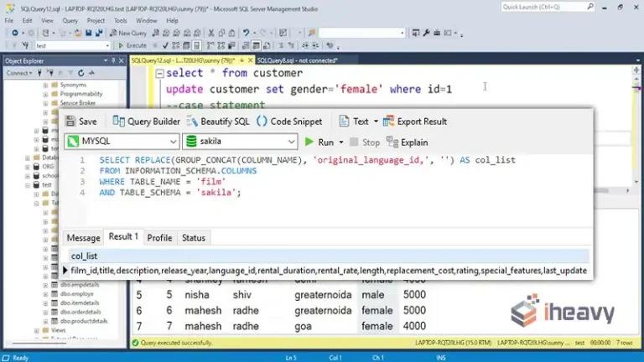Click the Save All icon
The image size is (644, 362).
pos(99,33)
